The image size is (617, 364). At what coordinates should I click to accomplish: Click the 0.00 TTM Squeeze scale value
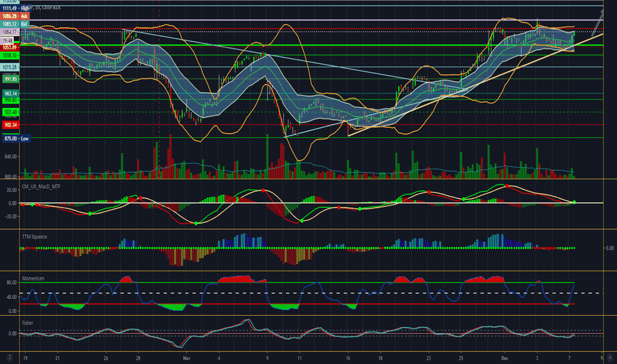click(609, 248)
